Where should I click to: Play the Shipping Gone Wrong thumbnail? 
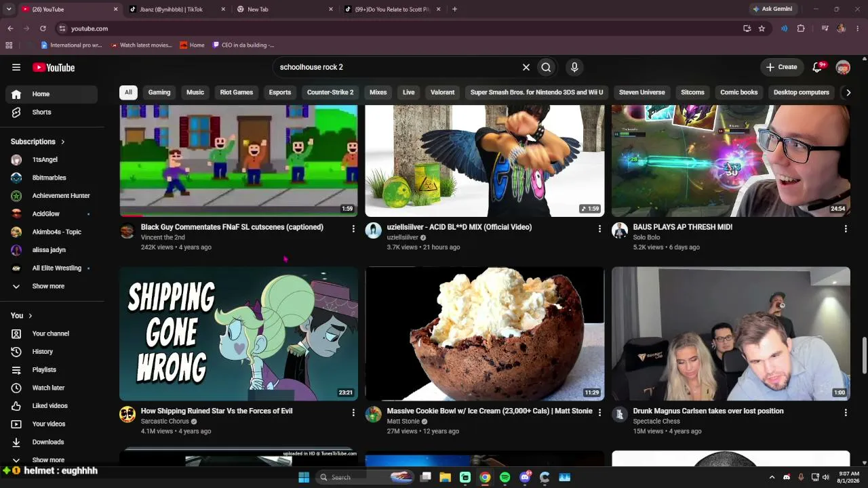point(239,333)
